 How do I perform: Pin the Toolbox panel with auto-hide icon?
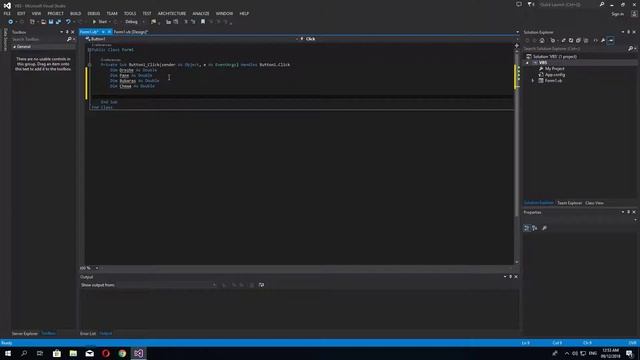pyautogui.click(x=67, y=32)
